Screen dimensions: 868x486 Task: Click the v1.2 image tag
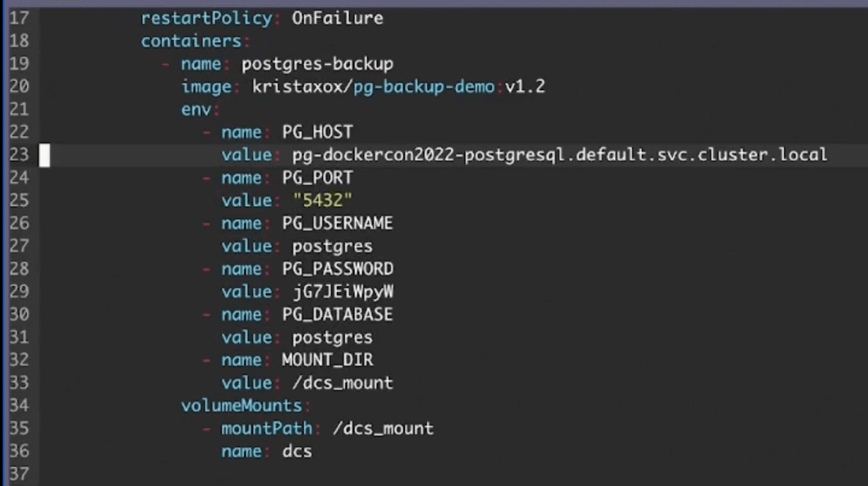click(525, 86)
